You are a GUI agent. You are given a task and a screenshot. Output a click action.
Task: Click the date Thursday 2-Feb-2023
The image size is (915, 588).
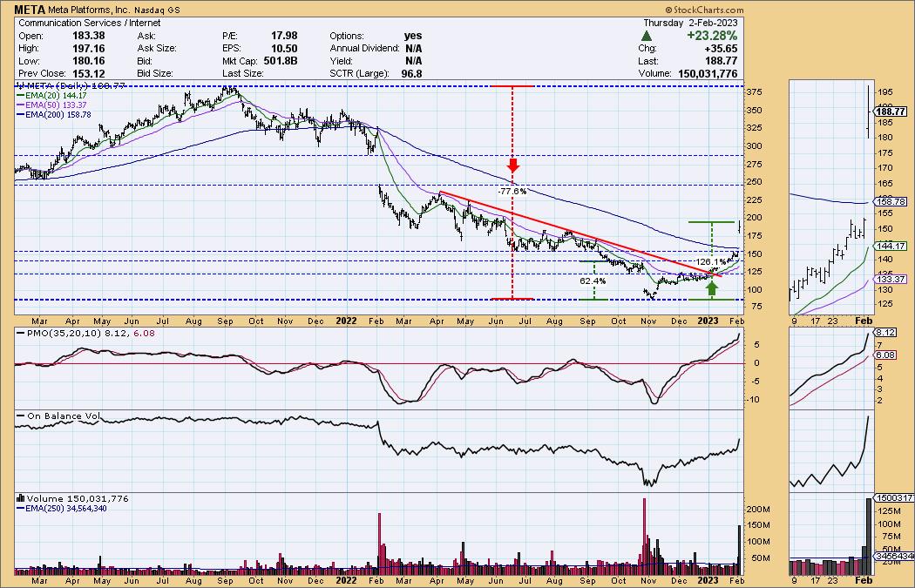click(690, 23)
